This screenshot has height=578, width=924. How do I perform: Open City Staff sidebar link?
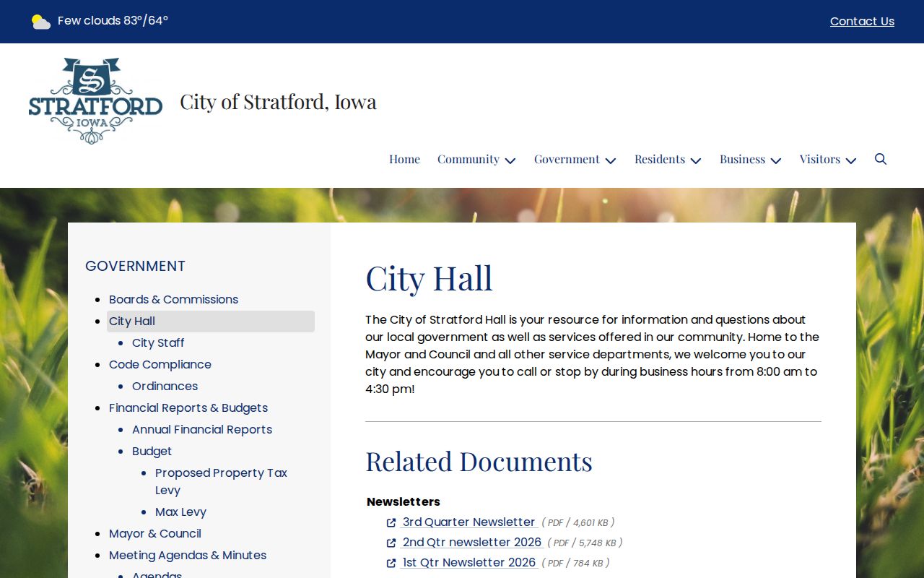coord(158,342)
